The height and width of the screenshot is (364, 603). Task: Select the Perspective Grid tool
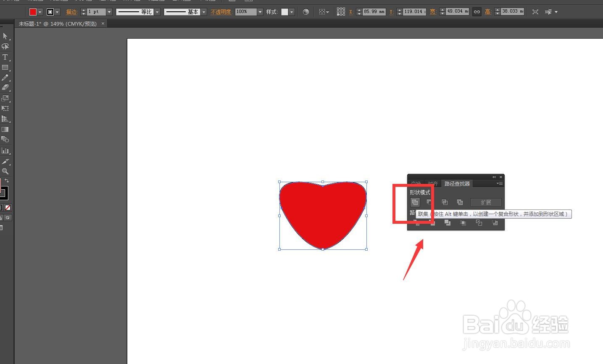(5, 119)
